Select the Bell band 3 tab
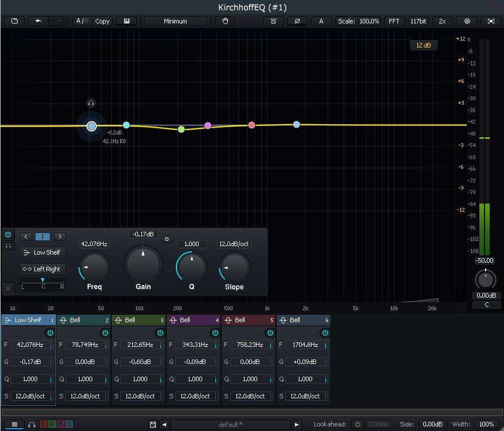The height and width of the screenshot is (431, 504). (139, 320)
